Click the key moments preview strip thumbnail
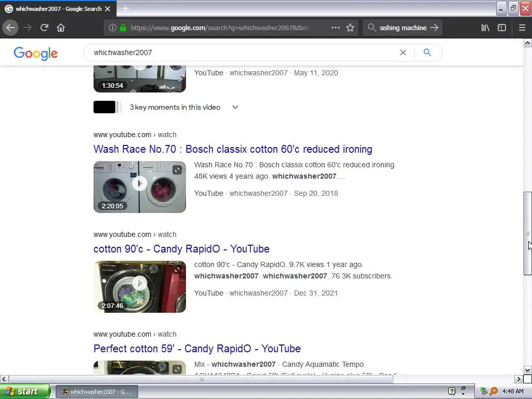This screenshot has width=532, height=399. 107,107
